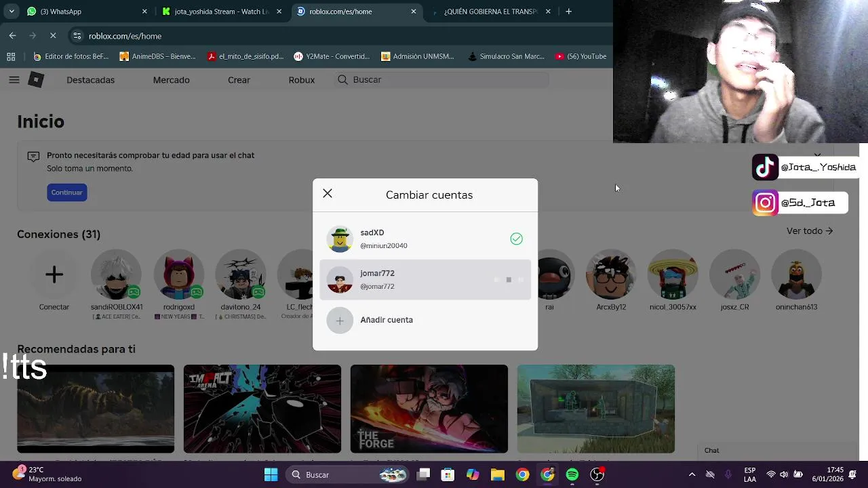Click the site info icon in address bar
Screen dimensions: 868x488
(x=77, y=36)
